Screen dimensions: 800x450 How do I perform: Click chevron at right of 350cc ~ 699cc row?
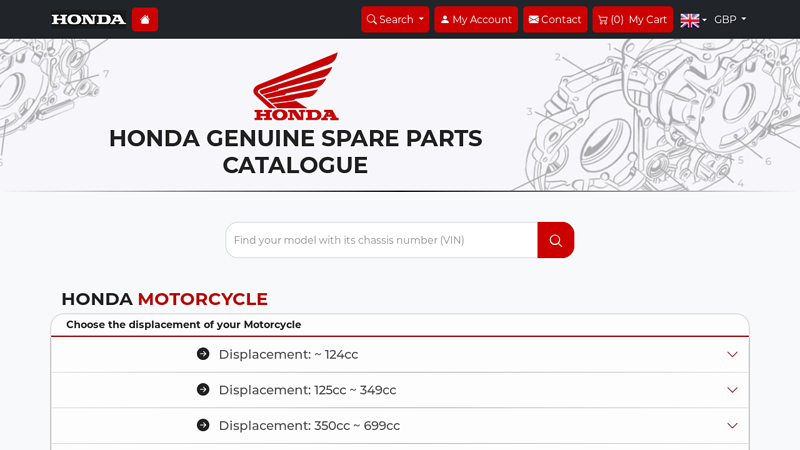[x=732, y=426]
